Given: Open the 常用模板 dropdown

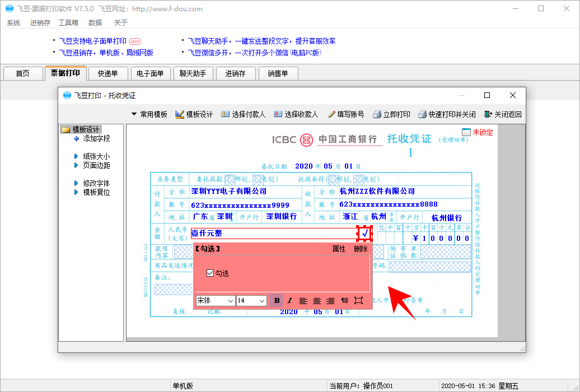Looking at the screenshot, I should [x=149, y=114].
